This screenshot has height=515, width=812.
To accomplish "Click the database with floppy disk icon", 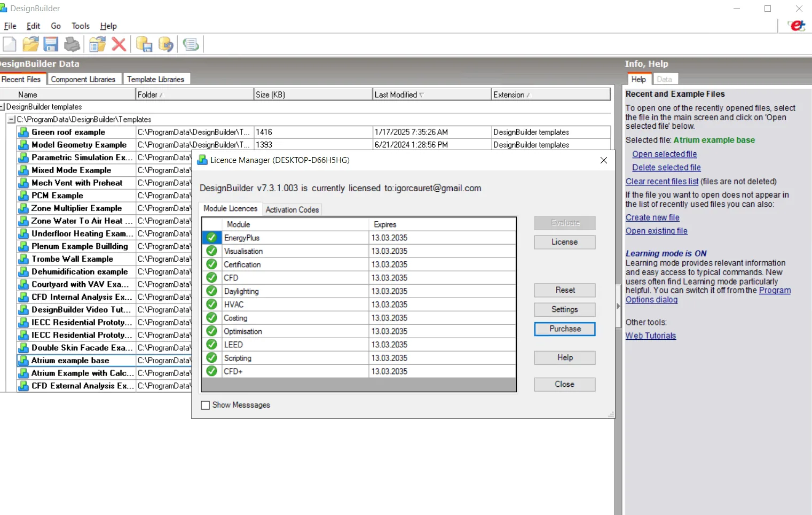I will click(144, 44).
